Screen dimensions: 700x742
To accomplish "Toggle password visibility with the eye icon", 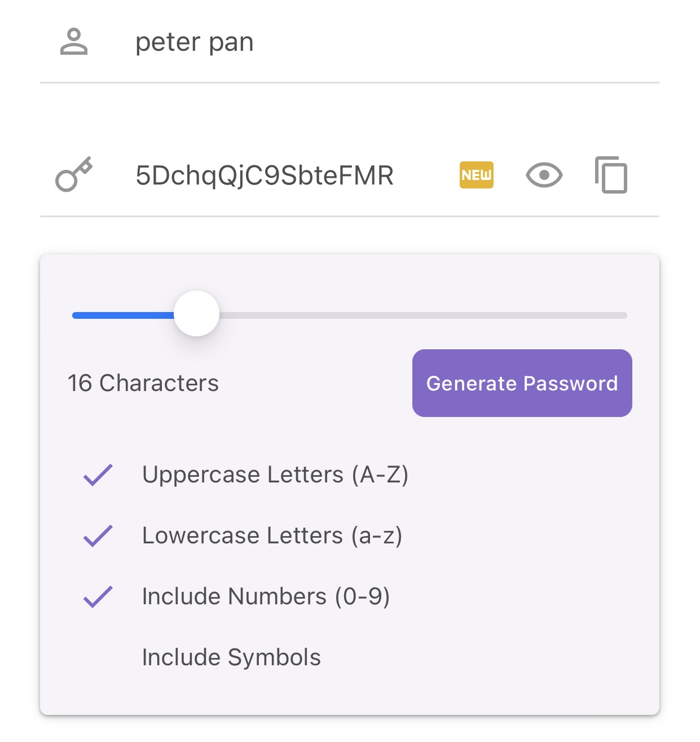I will 544,175.
